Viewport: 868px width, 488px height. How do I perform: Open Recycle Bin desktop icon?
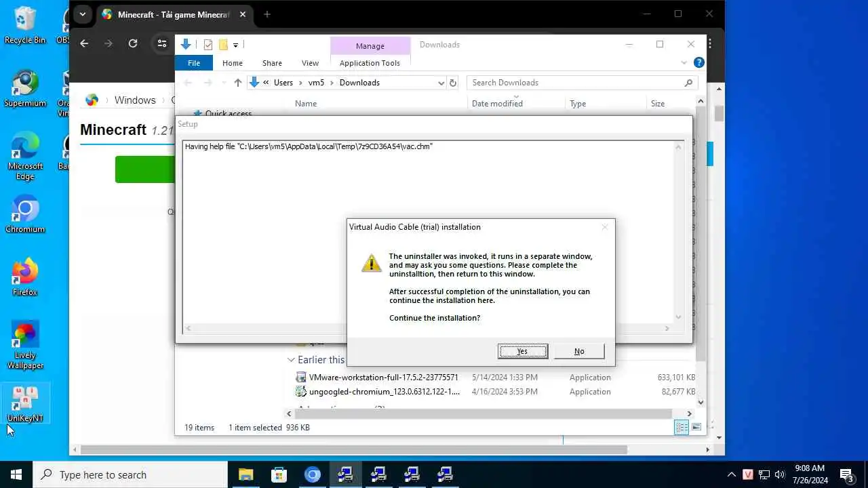pyautogui.click(x=25, y=26)
